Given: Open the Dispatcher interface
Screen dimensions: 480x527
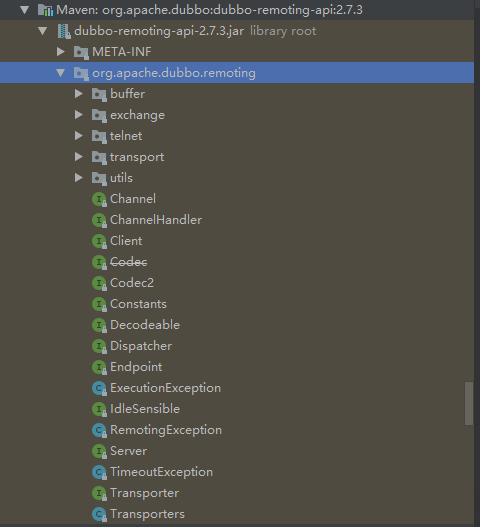Looking at the screenshot, I should tap(141, 346).
